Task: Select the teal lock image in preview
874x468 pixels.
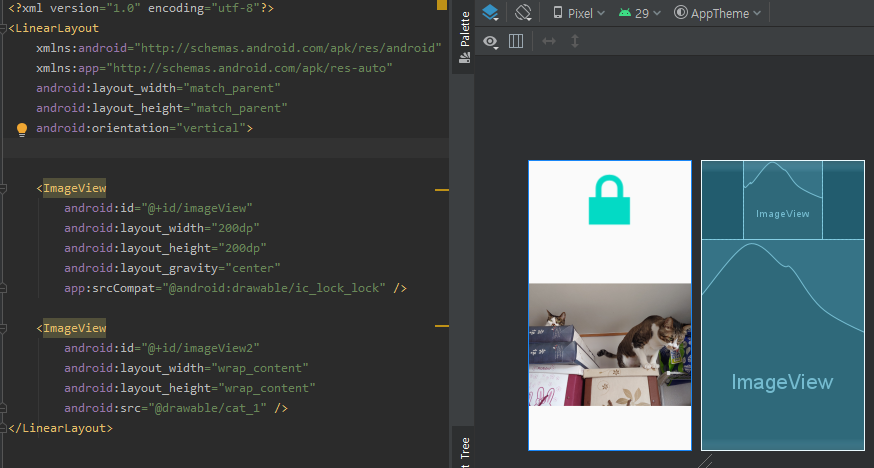Action: [x=610, y=200]
